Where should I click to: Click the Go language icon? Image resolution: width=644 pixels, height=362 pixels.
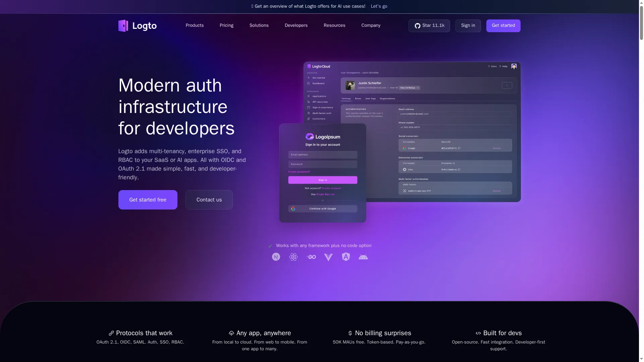click(311, 257)
